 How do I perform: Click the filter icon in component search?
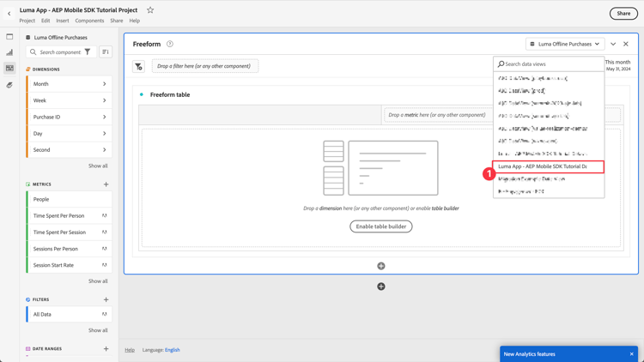point(88,52)
